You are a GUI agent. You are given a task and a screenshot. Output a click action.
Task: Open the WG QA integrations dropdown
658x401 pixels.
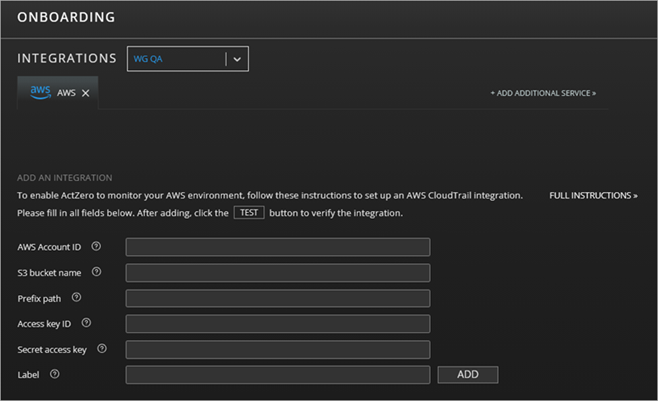[188, 59]
